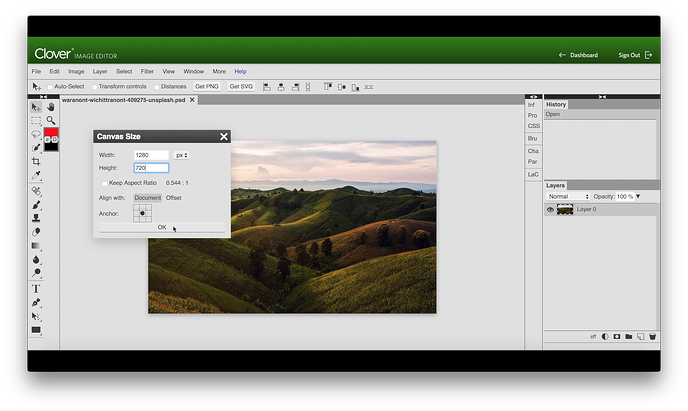Click distribute vertical spacing icon
688x411 pixels.
[x=308, y=87]
